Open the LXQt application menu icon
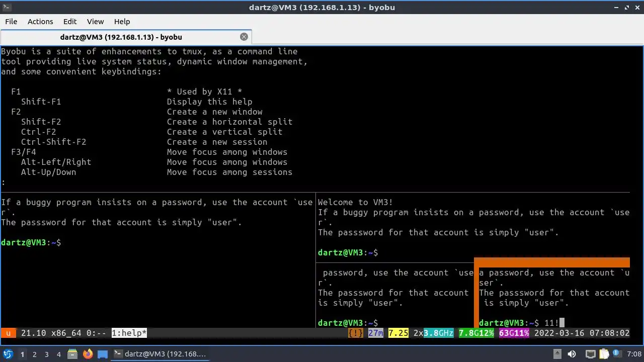 (x=8, y=354)
